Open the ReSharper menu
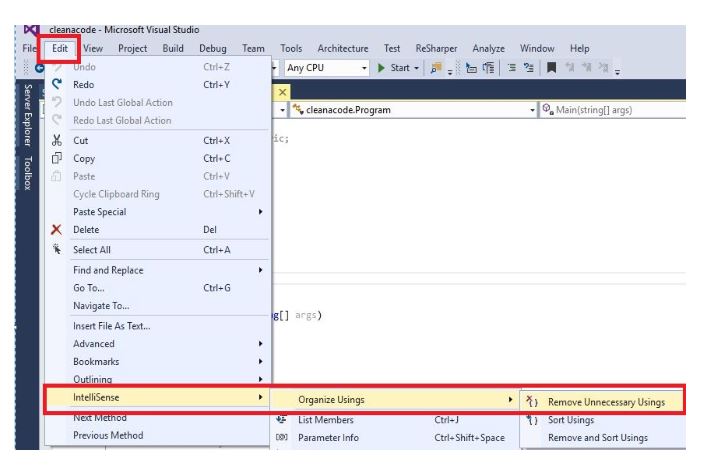The height and width of the screenshot is (467, 702). 435,48
